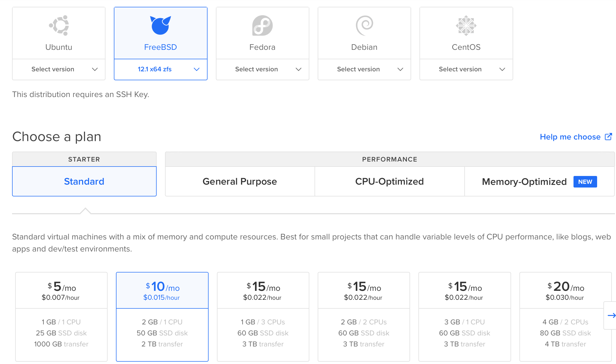Open CentOS Select version dropdown

pos(466,69)
